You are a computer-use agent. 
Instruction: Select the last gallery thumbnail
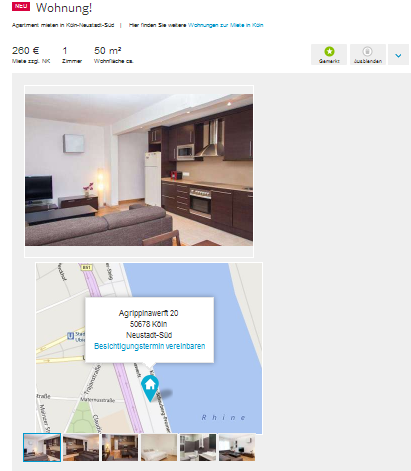237,447
